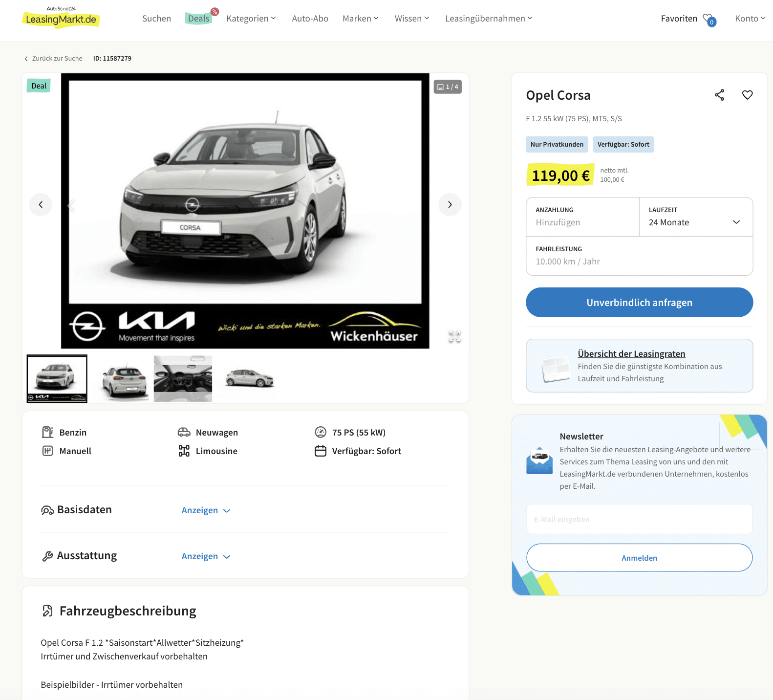The image size is (773, 700).
Task: Click the Nur Privatkunden tag
Action: [557, 145]
